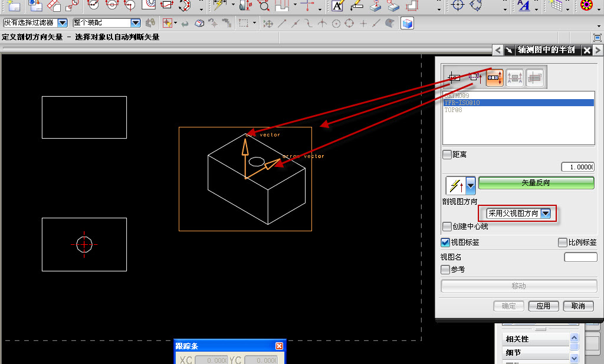Click the colorful wheel icon in top toolbar
Viewport: 604px width, 364px height.
pyautogui.click(x=586, y=5)
